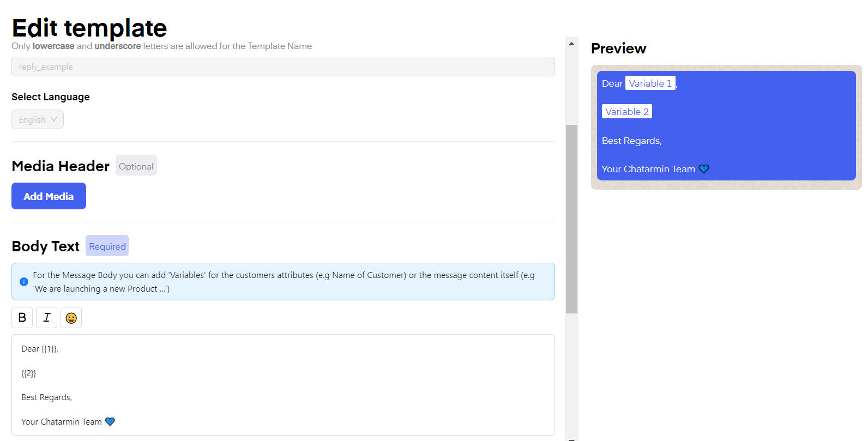The height and width of the screenshot is (441, 868).
Task: Apply italic formatting with the I button
Action: 46,318
